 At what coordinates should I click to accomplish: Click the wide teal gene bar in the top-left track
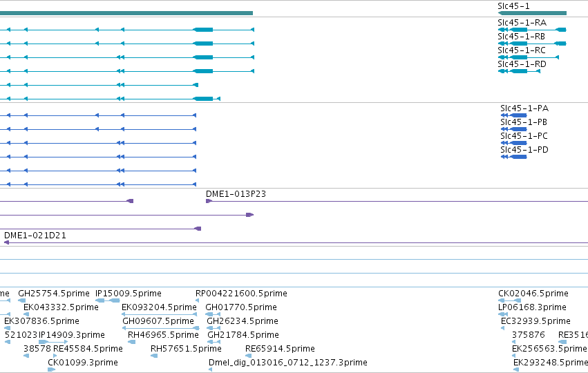pos(126,13)
